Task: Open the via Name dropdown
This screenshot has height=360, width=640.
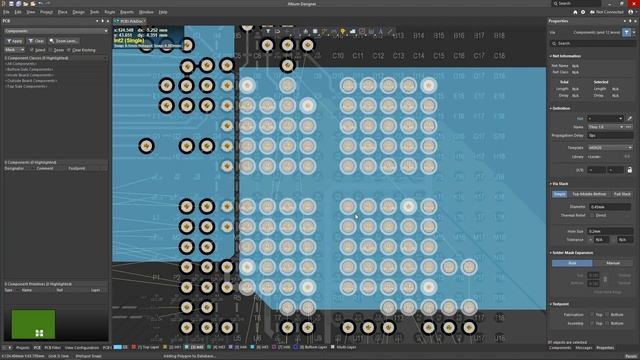Action: pos(606,127)
